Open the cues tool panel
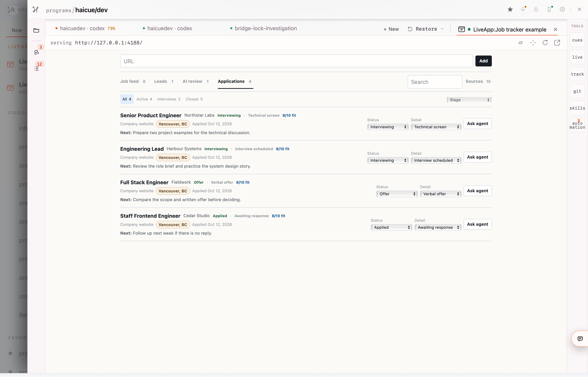 pos(577,40)
